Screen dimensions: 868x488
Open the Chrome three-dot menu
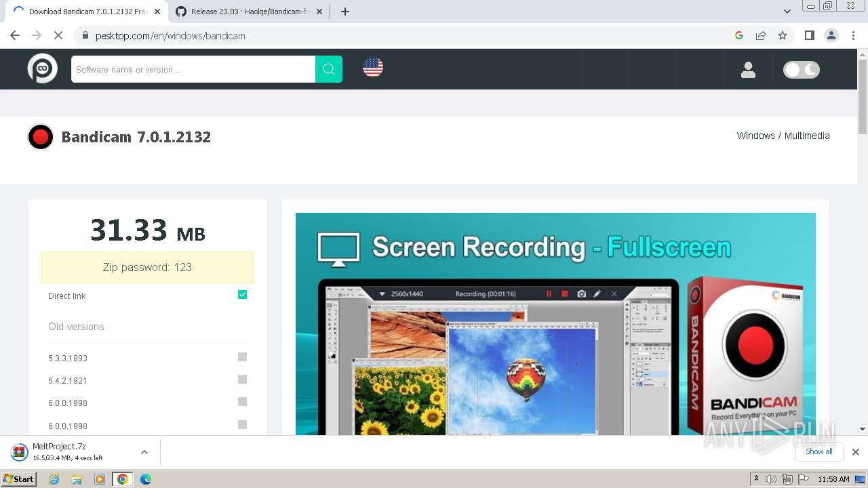pyautogui.click(x=853, y=36)
